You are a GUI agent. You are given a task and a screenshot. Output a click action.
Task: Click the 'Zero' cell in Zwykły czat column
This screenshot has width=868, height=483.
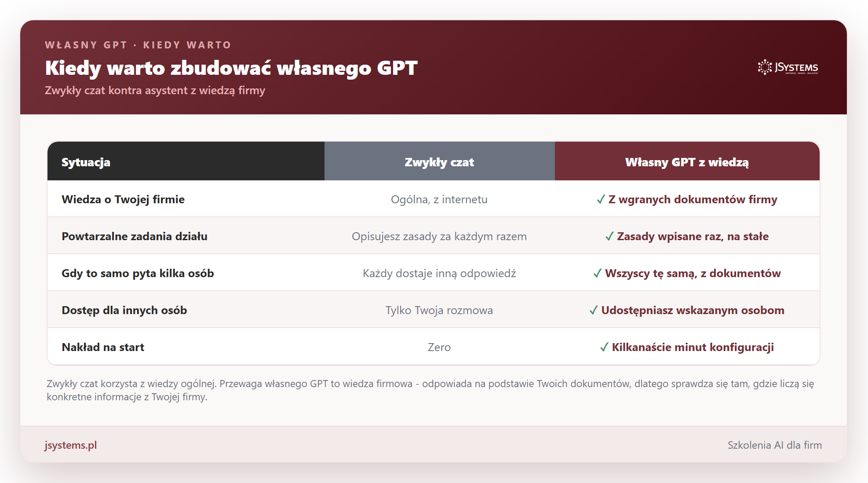439,347
